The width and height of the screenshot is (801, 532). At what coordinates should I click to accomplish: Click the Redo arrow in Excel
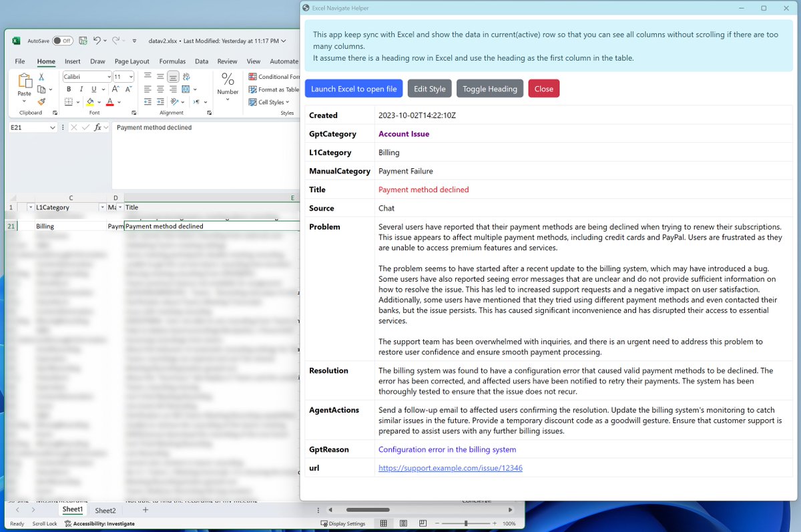(115, 41)
